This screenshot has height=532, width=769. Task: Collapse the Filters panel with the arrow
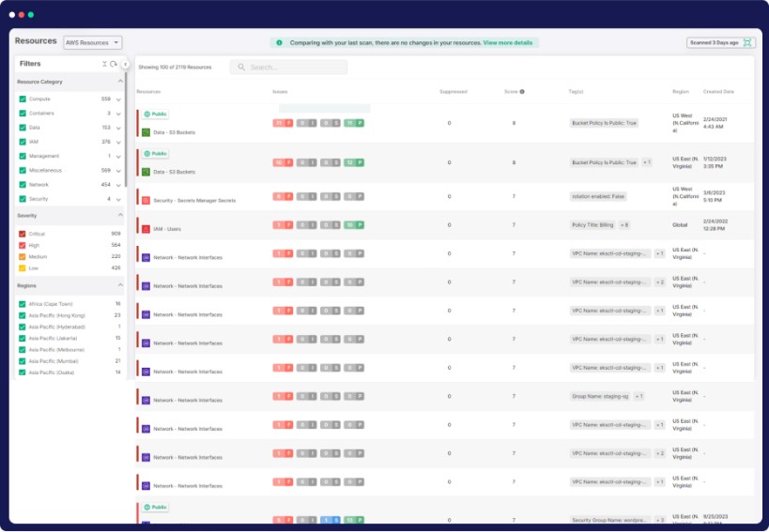[126, 64]
